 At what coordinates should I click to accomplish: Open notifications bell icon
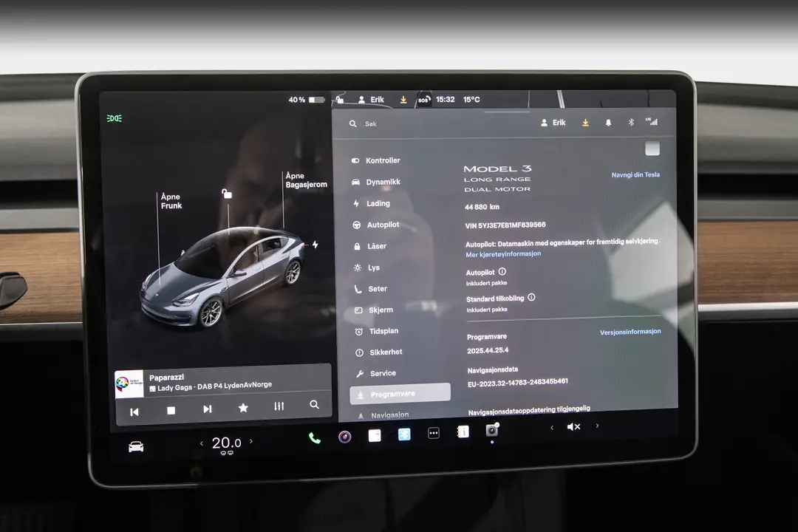(x=608, y=123)
